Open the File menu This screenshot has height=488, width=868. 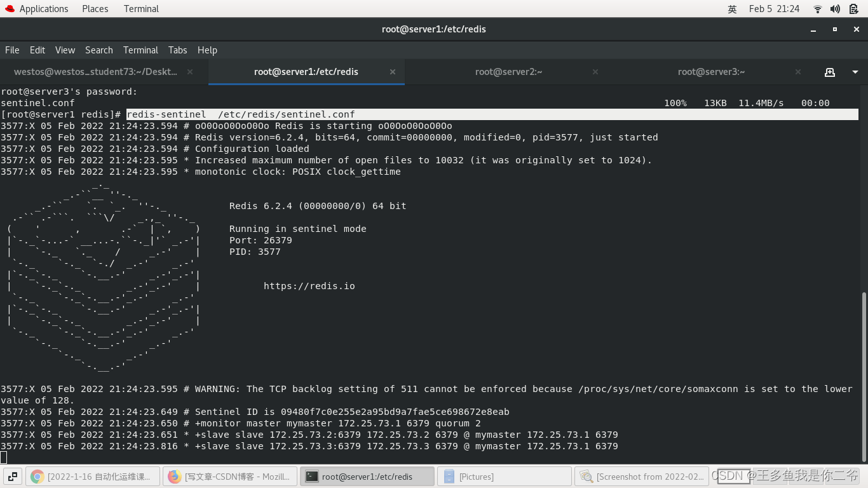coord(12,50)
